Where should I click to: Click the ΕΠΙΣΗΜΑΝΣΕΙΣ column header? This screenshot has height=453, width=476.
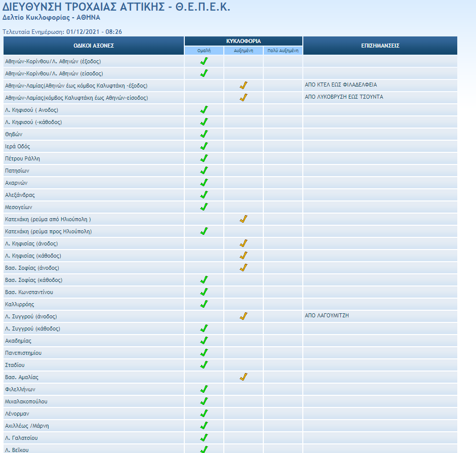(380, 46)
